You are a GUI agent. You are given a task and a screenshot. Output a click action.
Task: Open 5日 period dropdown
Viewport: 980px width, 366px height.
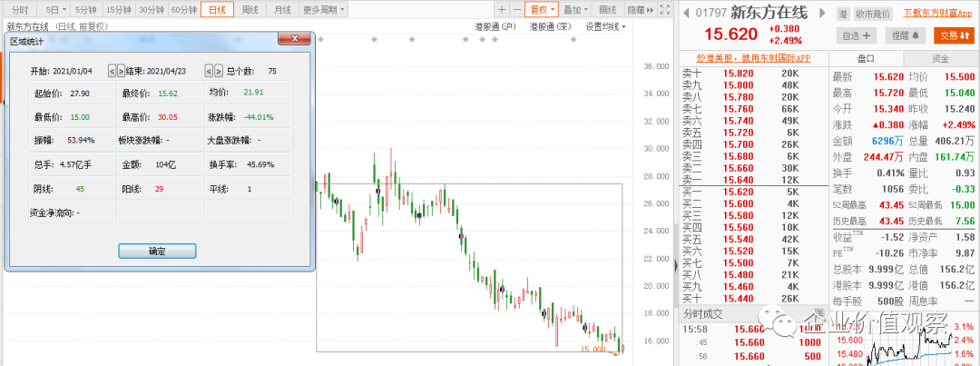pyautogui.click(x=56, y=10)
